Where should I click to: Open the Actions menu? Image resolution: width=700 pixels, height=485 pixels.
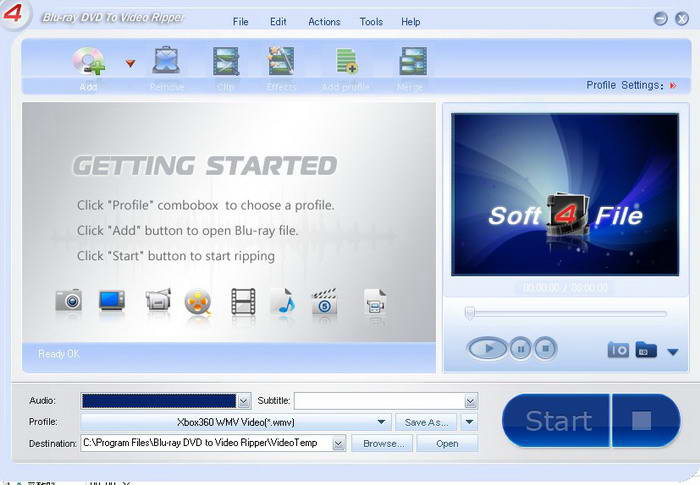[x=324, y=21]
